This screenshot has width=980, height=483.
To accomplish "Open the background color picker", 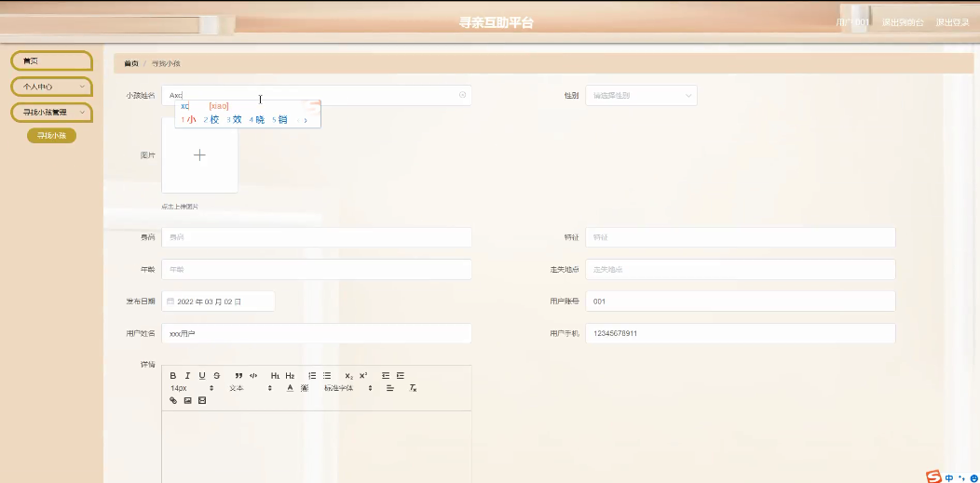I will [305, 388].
